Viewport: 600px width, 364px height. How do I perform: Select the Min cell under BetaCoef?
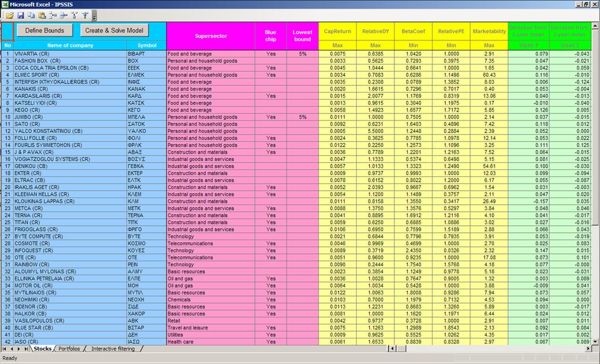(x=413, y=45)
